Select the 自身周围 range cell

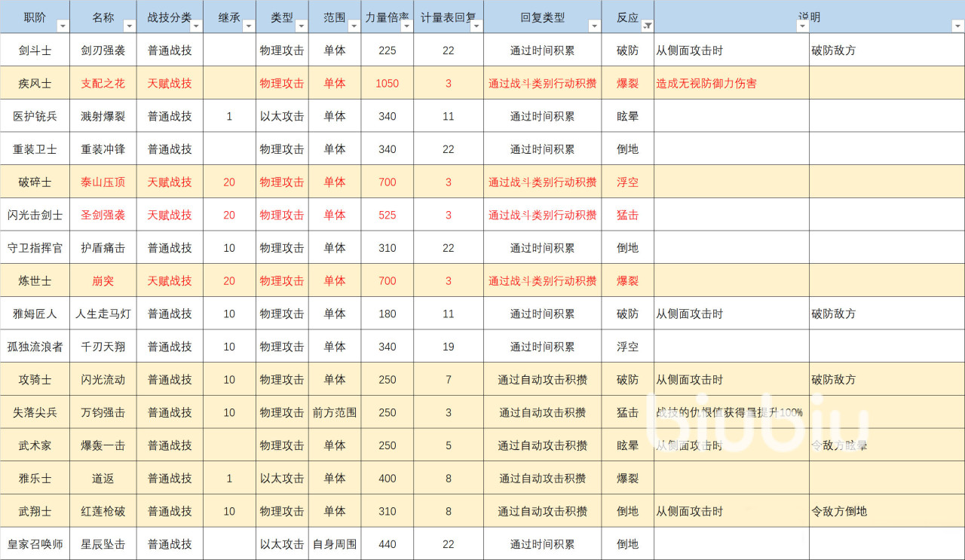(x=335, y=544)
